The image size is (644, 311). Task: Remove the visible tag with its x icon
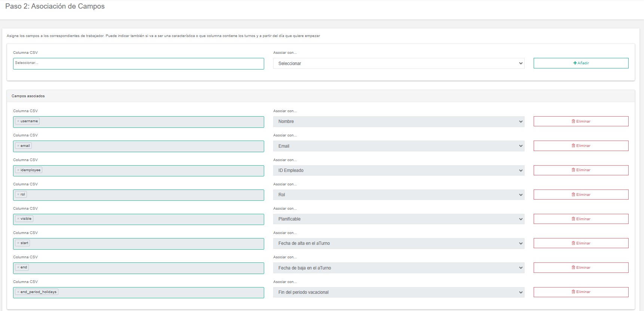coord(18,219)
